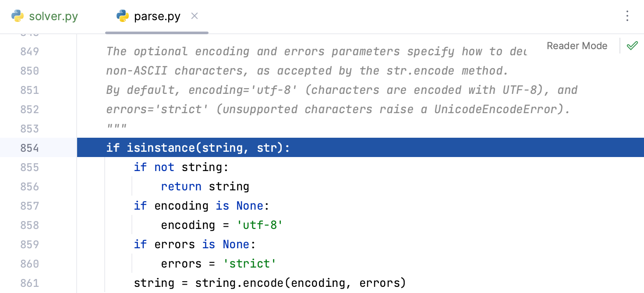Click the green inspections checkmark icon

(x=632, y=46)
